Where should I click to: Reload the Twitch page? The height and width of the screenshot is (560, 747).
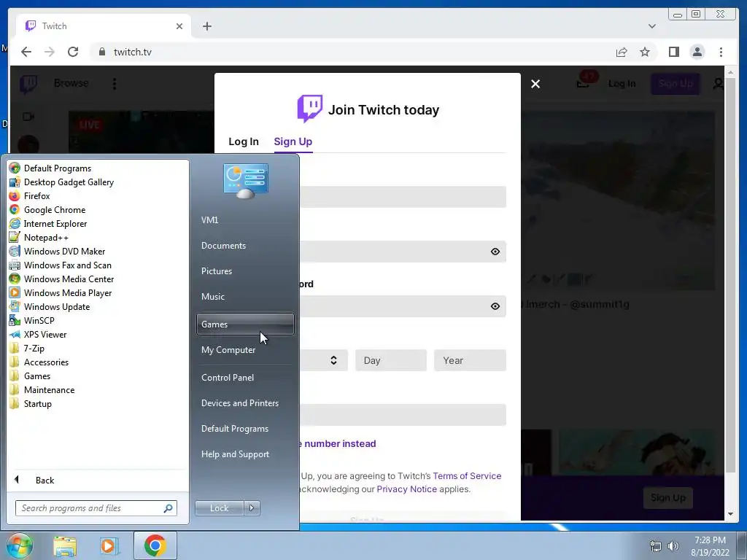tap(73, 52)
